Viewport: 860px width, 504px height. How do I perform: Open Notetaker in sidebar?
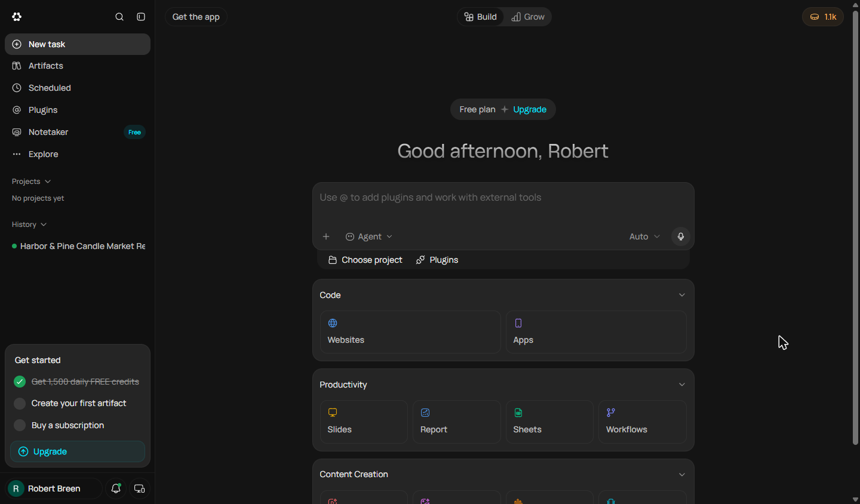click(x=78, y=132)
